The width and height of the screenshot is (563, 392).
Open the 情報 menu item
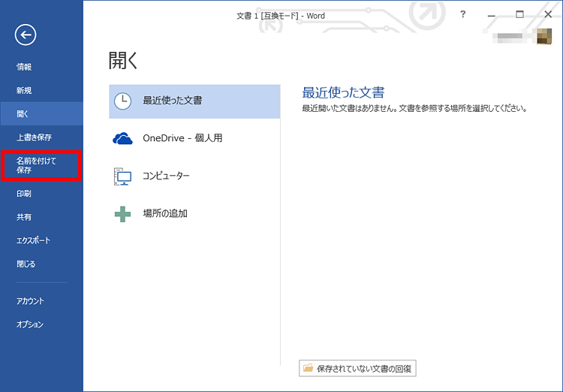tap(25, 67)
